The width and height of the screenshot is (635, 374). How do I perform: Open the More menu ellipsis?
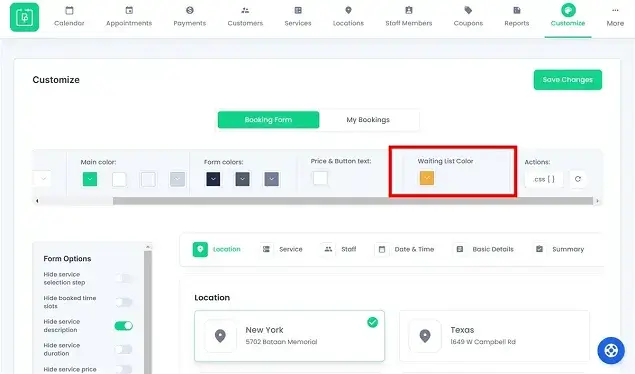pyautogui.click(x=615, y=10)
